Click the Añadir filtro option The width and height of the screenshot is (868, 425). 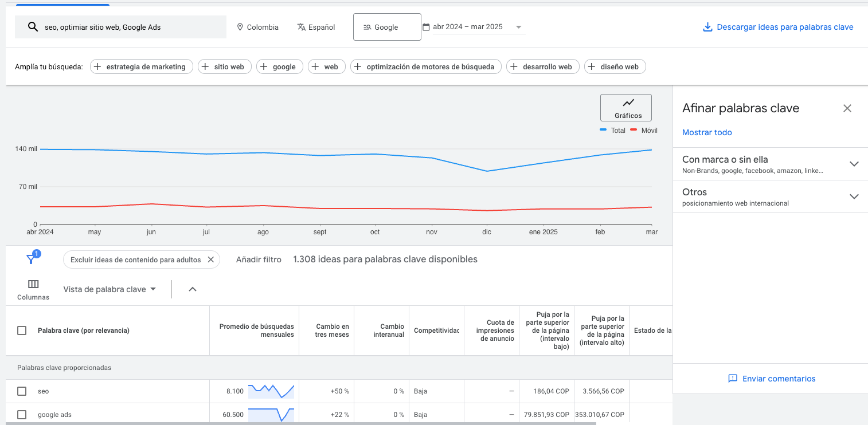pyautogui.click(x=259, y=259)
